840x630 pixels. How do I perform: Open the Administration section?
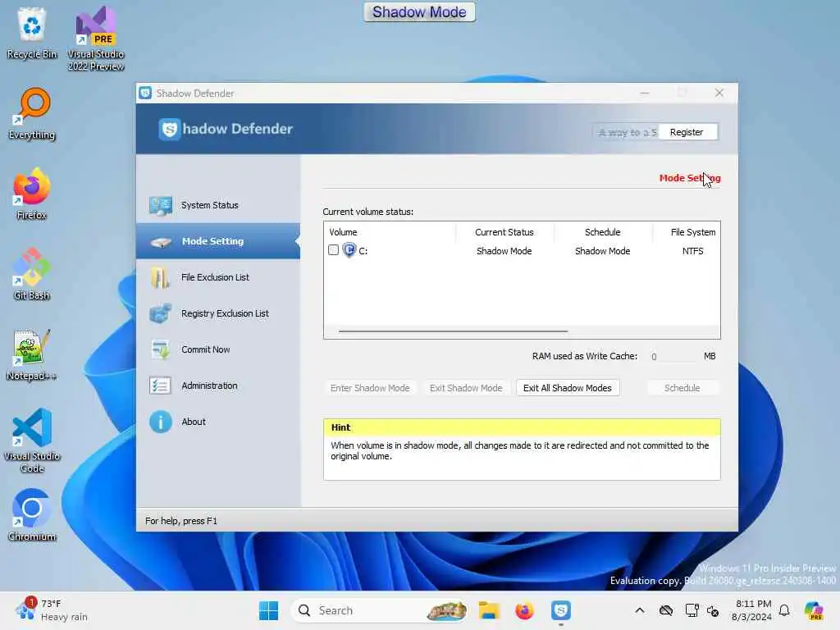click(x=218, y=386)
